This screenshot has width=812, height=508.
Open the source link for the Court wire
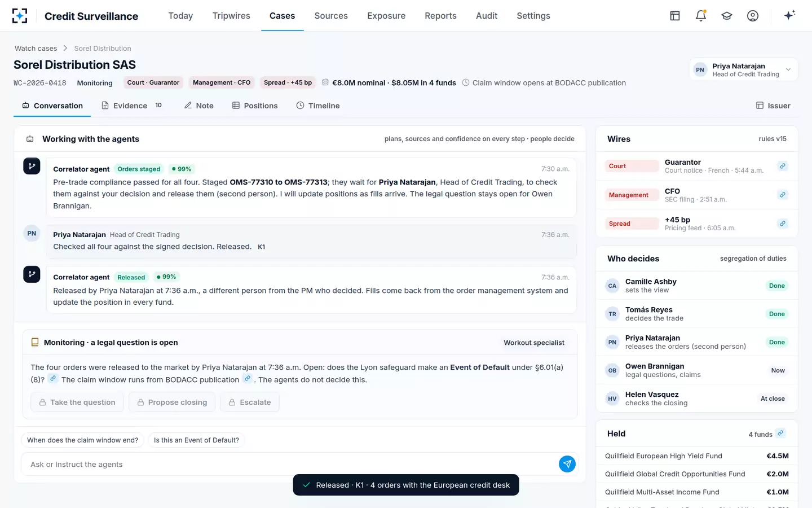(x=783, y=166)
